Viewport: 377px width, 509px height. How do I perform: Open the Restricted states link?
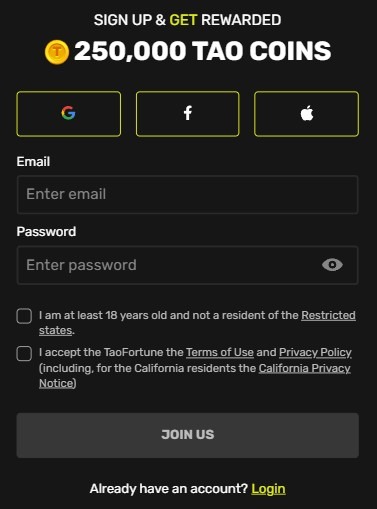point(328,315)
